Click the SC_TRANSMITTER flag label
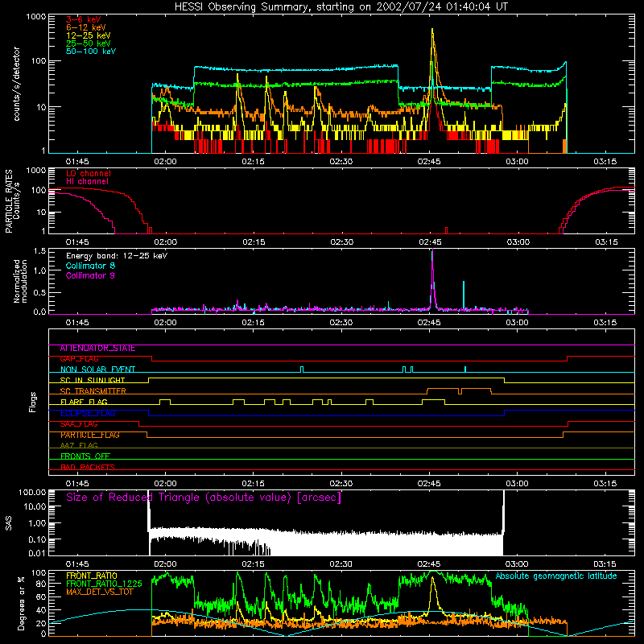The image size is (644, 644). (93, 391)
